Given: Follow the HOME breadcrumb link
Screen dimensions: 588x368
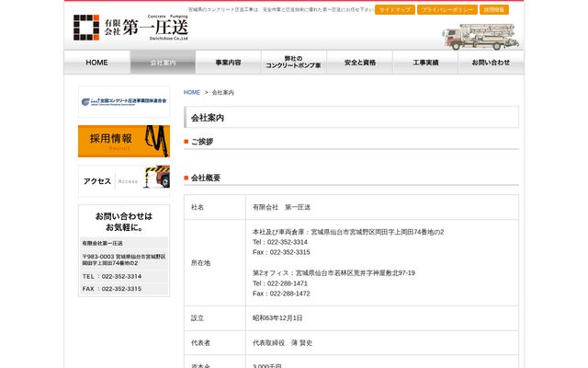Looking at the screenshot, I should [x=192, y=92].
